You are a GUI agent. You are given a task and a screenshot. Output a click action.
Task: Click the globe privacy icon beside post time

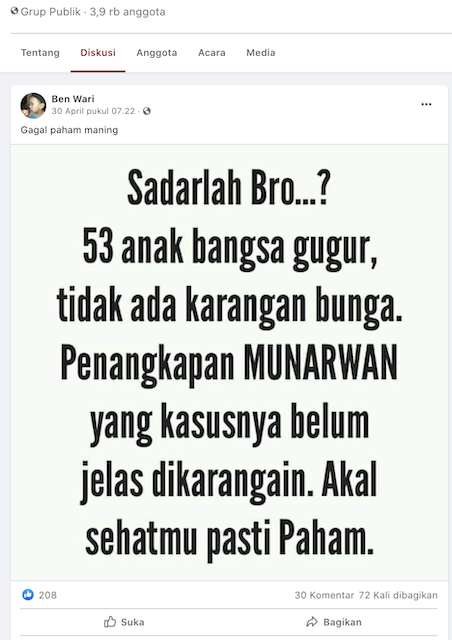click(x=147, y=111)
